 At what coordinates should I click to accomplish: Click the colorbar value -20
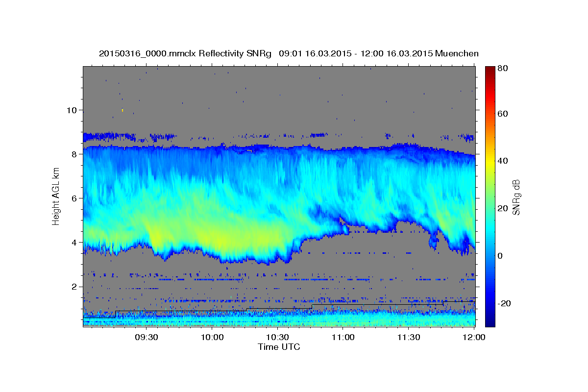(504, 303)
